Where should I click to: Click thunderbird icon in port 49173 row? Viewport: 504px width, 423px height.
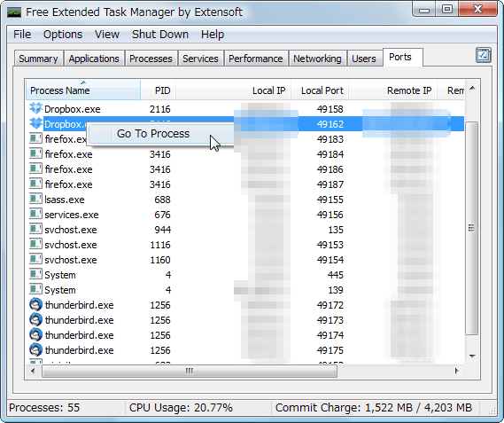coord(35,319)
